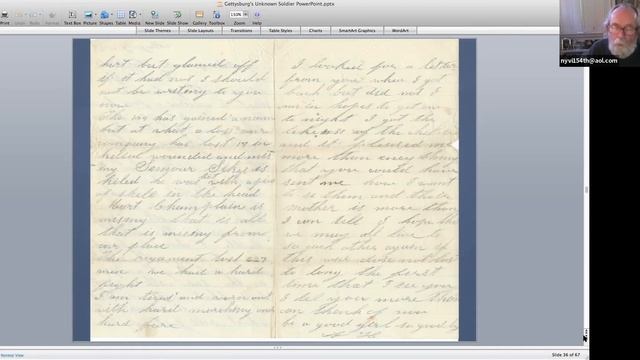This screenshot has height=360, width=640.
Task: Click the Undo toolbar icon
Action: tap(20, 15)
